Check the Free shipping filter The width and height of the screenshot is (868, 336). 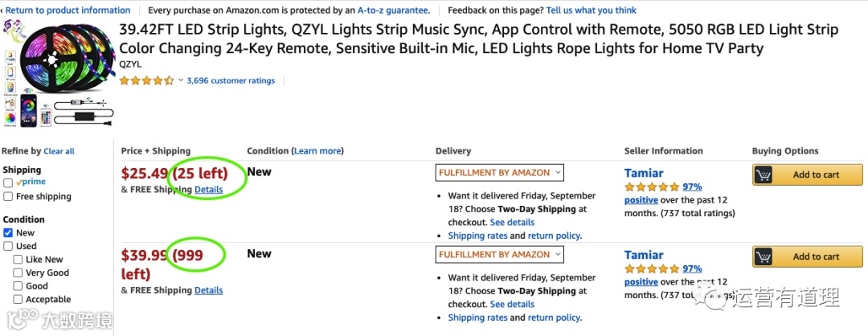(x=8, y=197)
